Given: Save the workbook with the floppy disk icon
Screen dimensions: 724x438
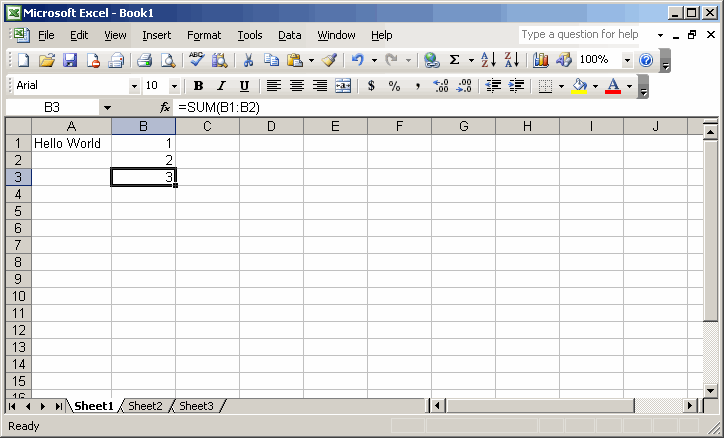Looking at the screenshot, I should 70,60.
